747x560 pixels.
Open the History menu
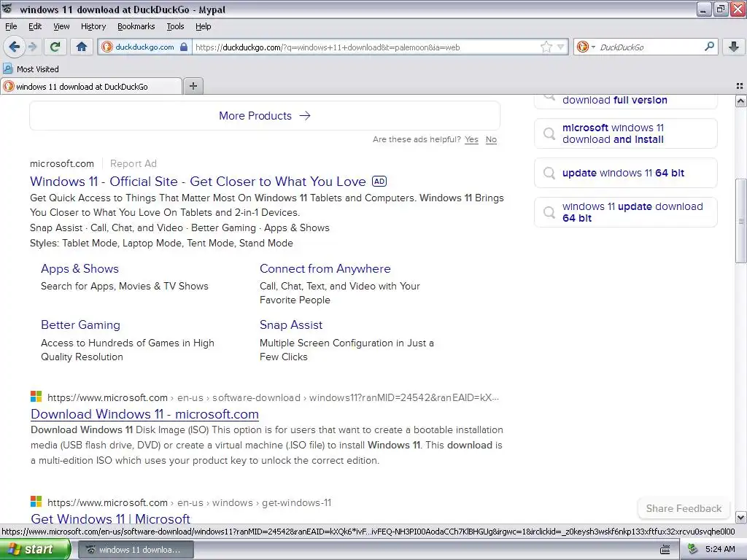coord(93,26)
